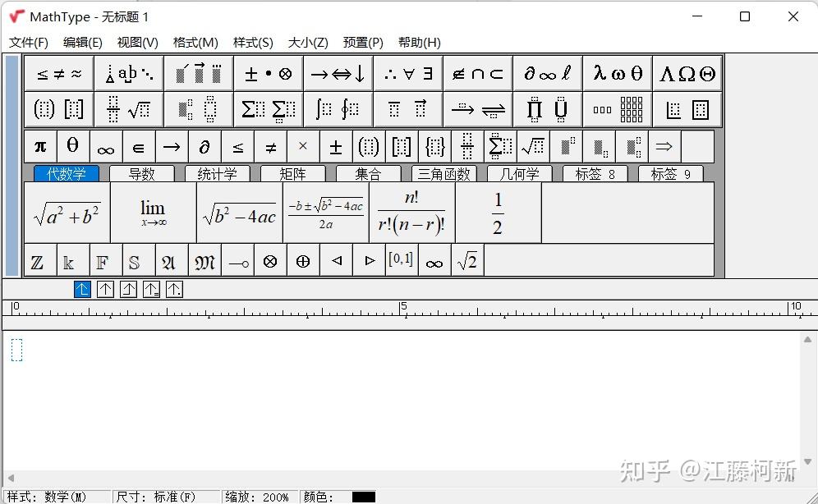818x504 pixels.
Task: Open the set theory symbols palette (∉ ∩ ⊂)
Action: [478, 74]
